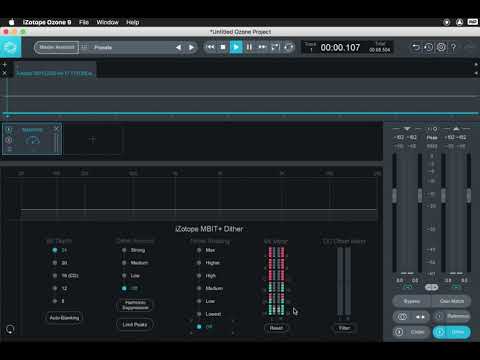480x360 pixels.
Task: Open the Help menu
Action: 133,22
